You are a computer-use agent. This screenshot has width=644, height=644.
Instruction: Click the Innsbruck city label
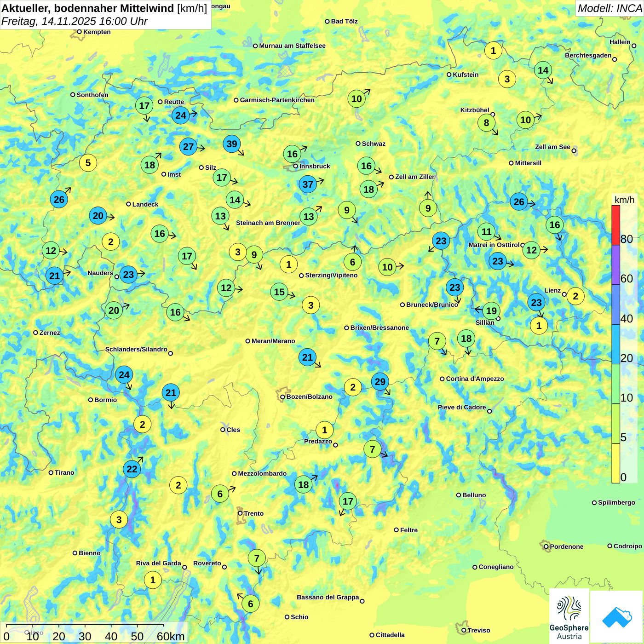[x=315, y=166]
